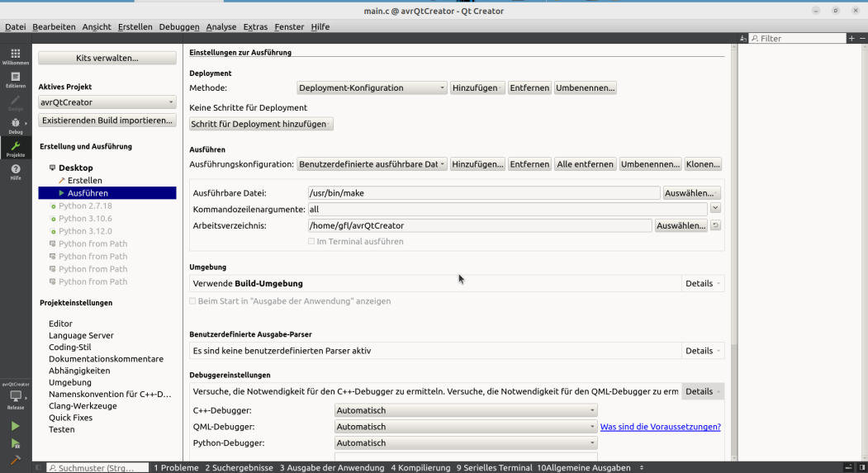Open the Hilfe menu in menu bar
This screenshot has height=473, width=868.
320,26
